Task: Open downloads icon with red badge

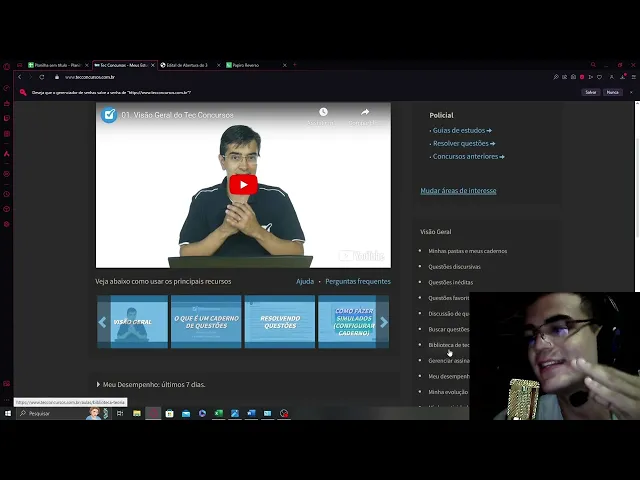Action: click(x=623, y=76)
